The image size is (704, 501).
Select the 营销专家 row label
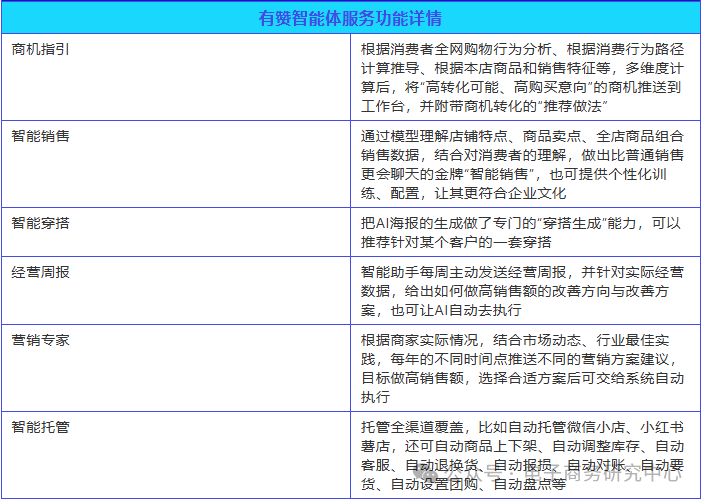point(40,340)
